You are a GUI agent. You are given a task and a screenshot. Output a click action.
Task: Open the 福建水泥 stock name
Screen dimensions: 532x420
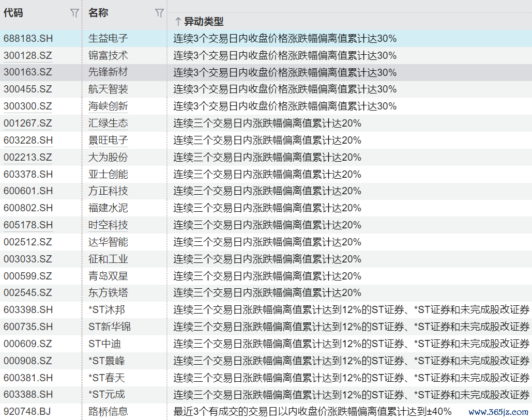tap(108, 208)
